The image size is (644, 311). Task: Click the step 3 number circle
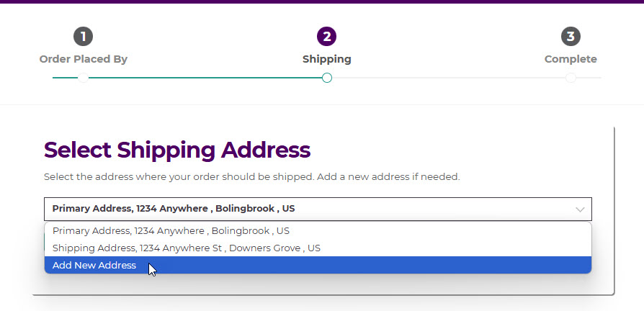[571, 36]
